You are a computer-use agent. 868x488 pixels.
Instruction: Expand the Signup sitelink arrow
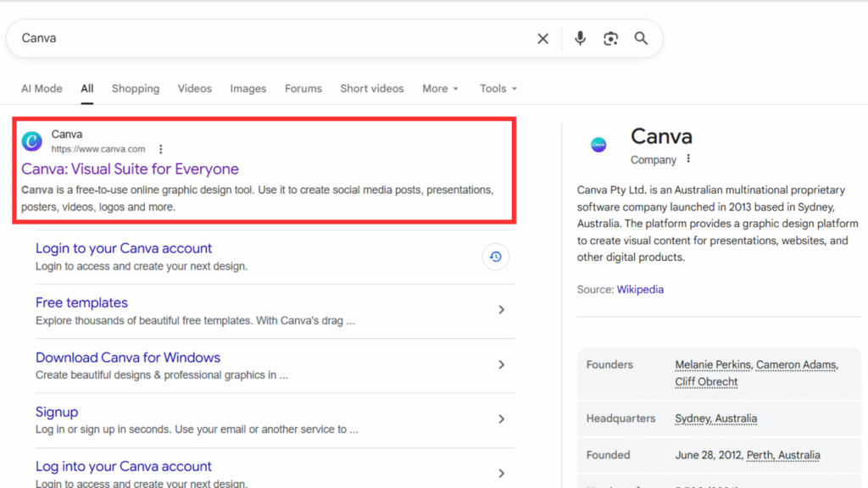coord(501,419)
